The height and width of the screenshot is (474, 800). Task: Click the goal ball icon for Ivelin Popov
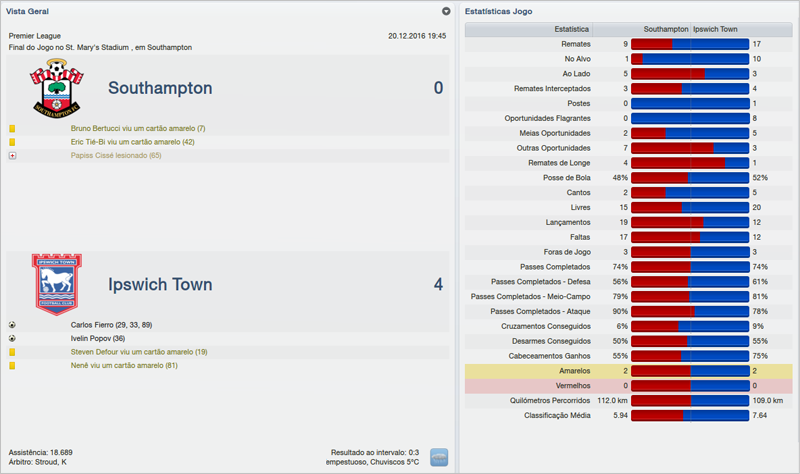pos(12,339)
